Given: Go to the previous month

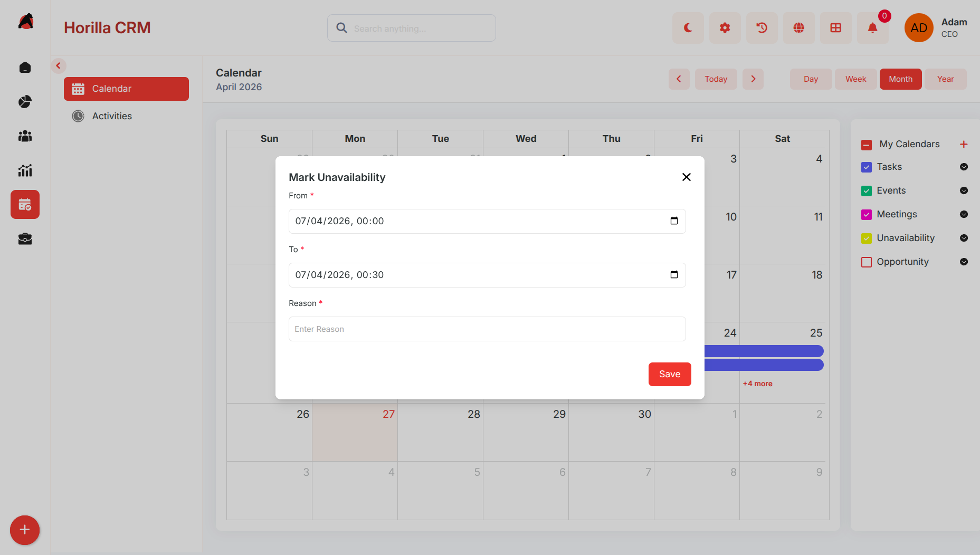Looking at the screenshot, I should coord(679,79).
